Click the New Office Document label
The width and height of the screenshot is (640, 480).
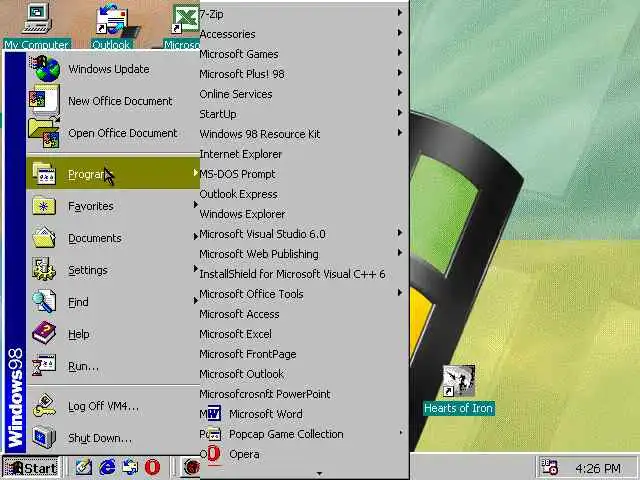coord(120,101)
